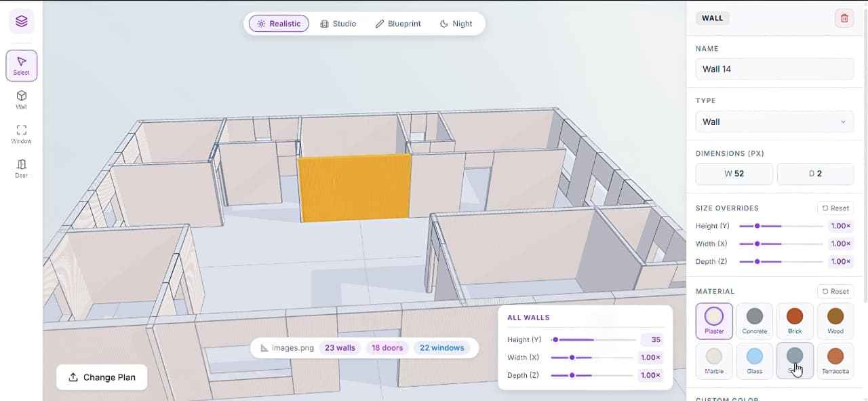Switch to Blueprint view mode
This screenshot has height=401, width=868.
[398, 23]
